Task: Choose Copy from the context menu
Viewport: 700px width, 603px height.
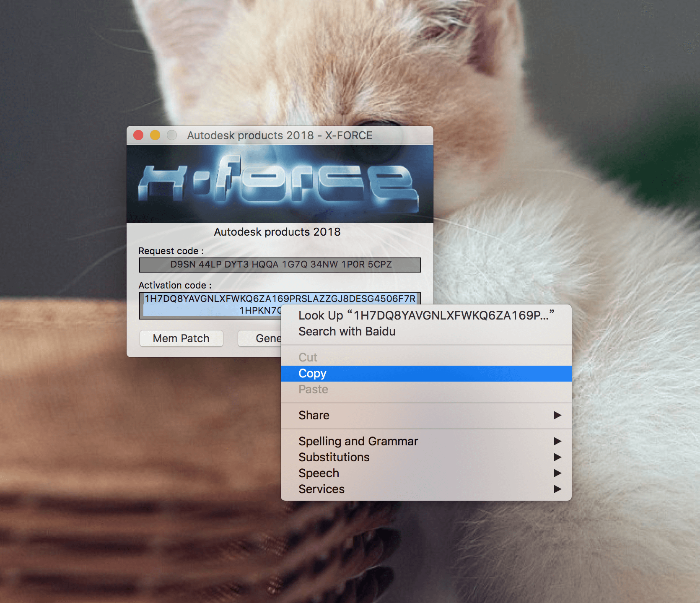Action: click(x=426, y=373)
